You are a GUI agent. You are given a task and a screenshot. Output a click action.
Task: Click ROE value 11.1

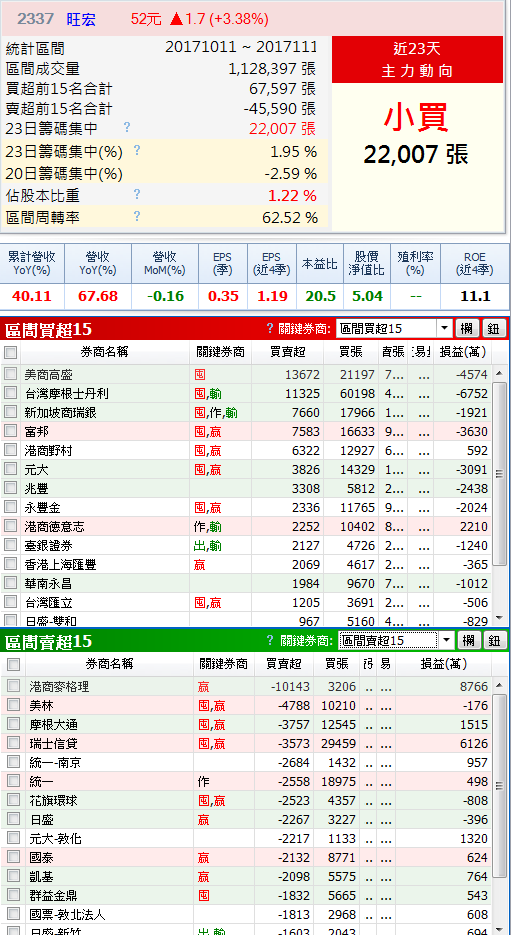coord(475,296)
